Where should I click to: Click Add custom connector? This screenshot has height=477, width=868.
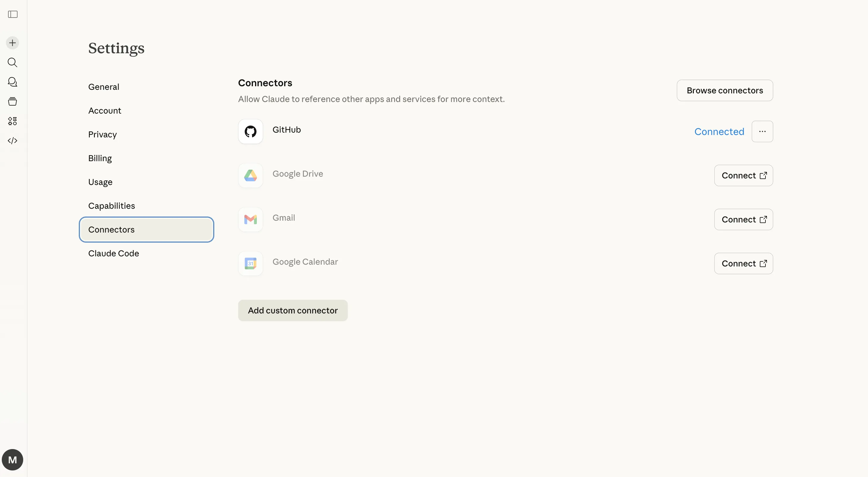pos(293,310)
